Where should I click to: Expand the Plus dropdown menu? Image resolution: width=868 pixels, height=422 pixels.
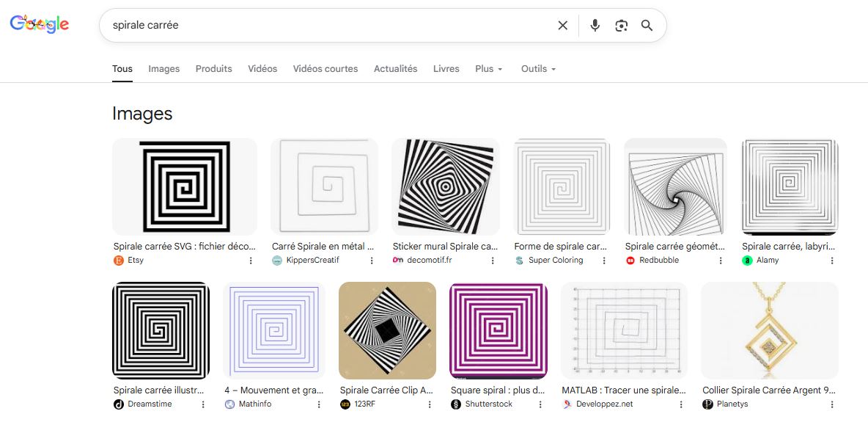488,69
